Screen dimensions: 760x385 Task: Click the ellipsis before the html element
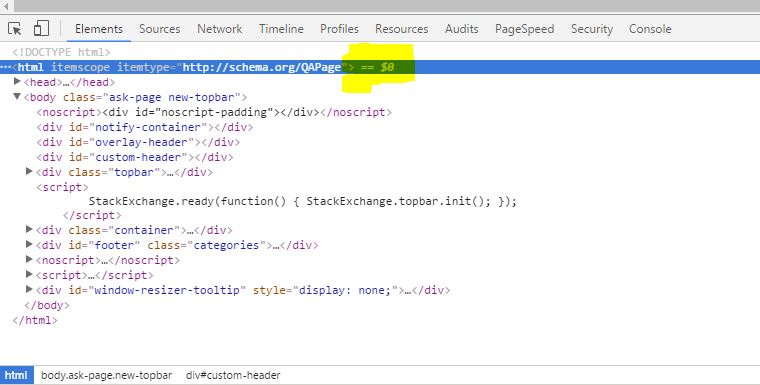pos(5,67)
